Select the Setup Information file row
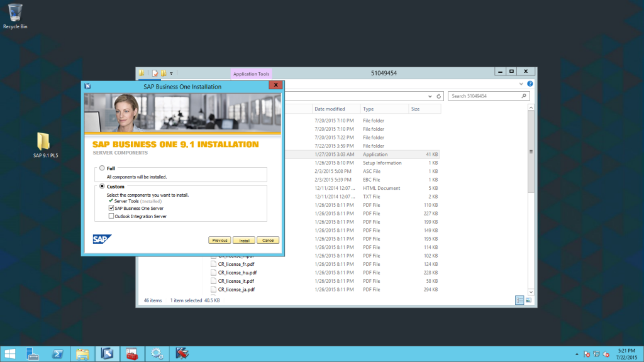Screen dimensions: 644x362 pyautogui.click(x=362, y=163)
